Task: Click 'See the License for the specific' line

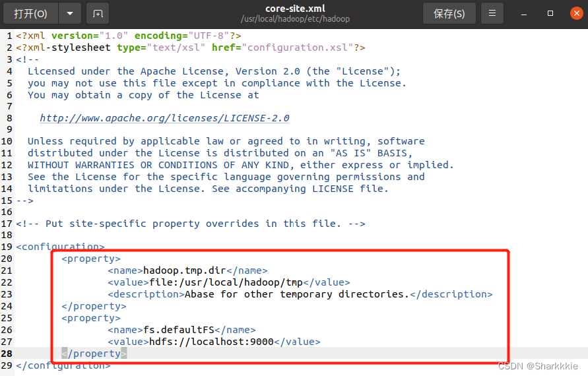Action: pos(226,177)
